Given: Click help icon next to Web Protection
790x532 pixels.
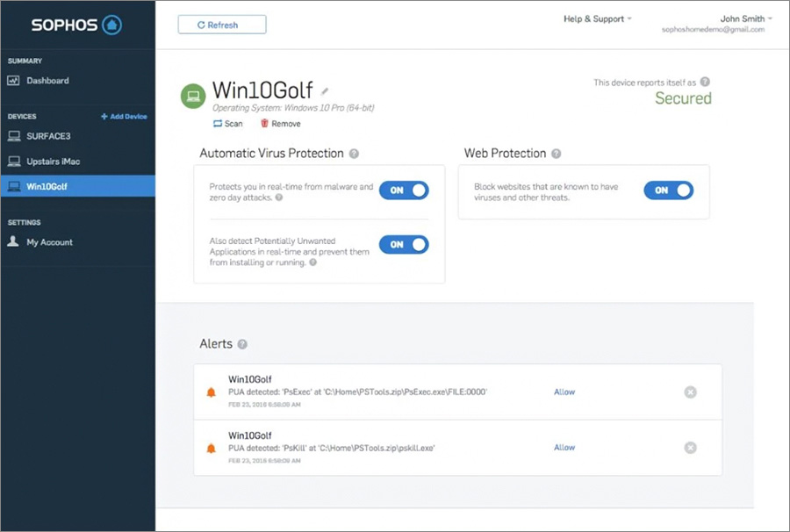Looking at the screenshot, I should coord(557,154).
